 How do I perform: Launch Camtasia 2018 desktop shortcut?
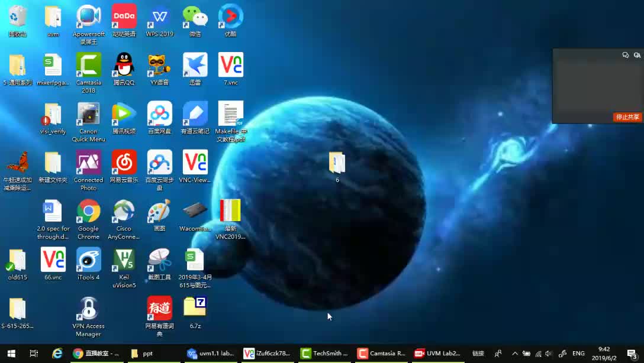click(x=88, y=73)
